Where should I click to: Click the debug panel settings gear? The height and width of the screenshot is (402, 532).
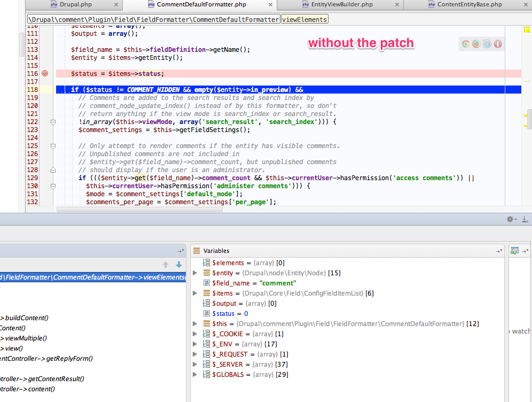click(511, 219)
